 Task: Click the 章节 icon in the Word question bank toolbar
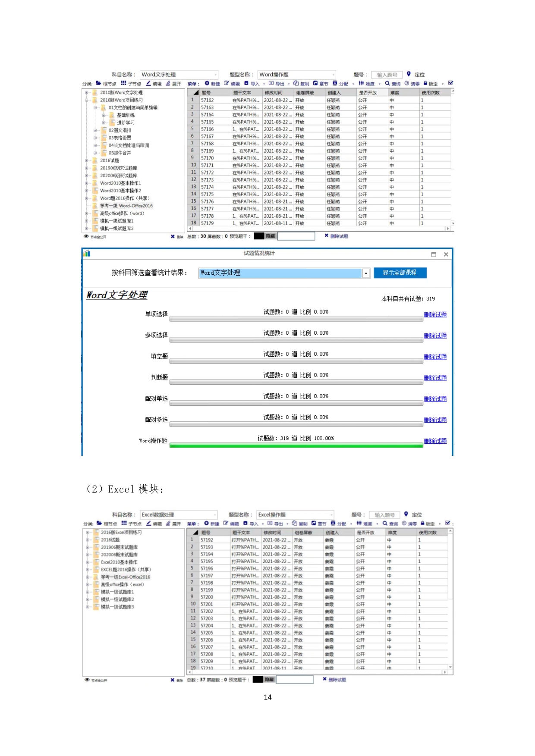coord(315,83)
